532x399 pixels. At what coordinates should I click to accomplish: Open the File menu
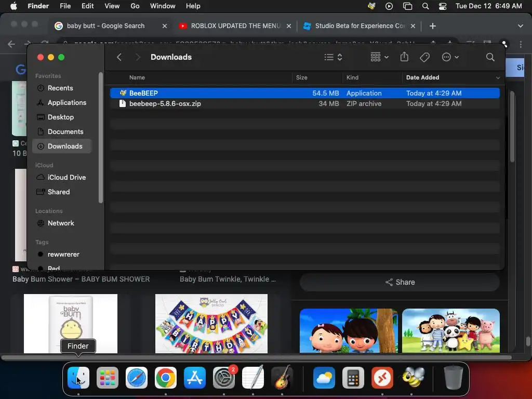pos(65,6)
